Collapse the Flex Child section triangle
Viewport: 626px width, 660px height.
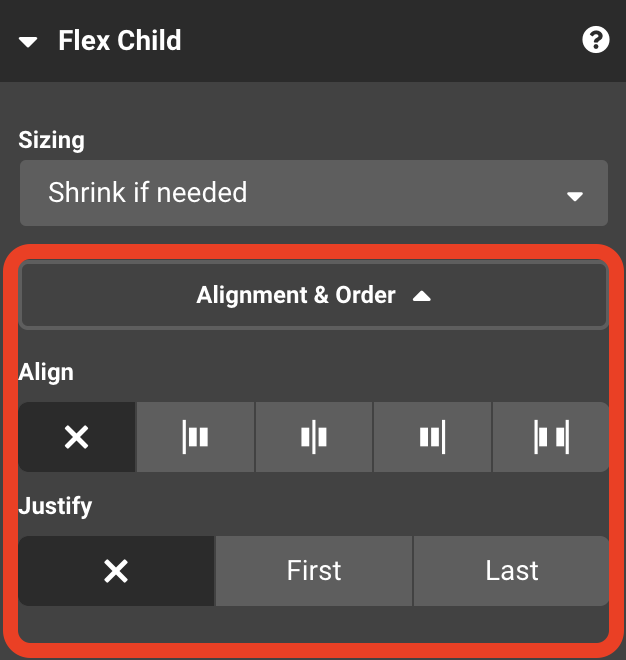[x=28, y=42]
